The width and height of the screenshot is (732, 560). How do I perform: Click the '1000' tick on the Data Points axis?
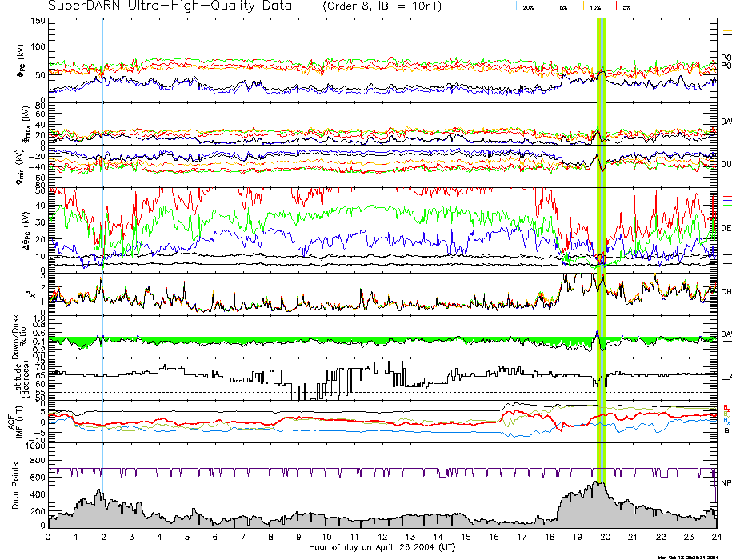click(35, 446)
